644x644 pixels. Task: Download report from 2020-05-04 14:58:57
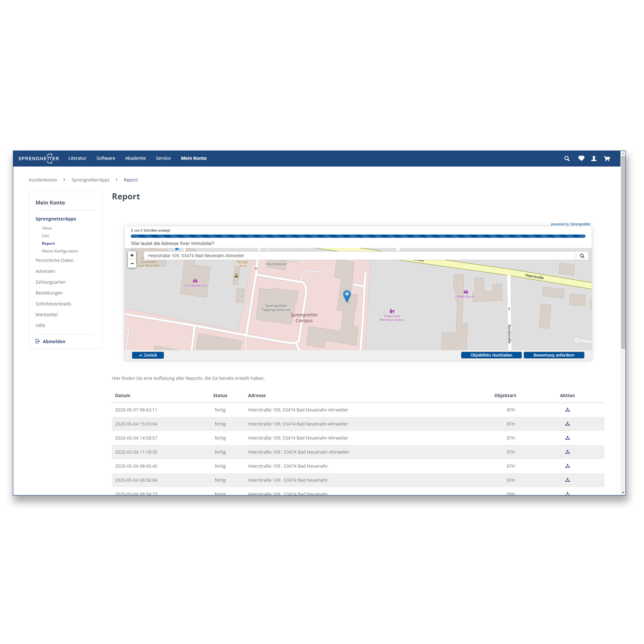click(568, 438)
